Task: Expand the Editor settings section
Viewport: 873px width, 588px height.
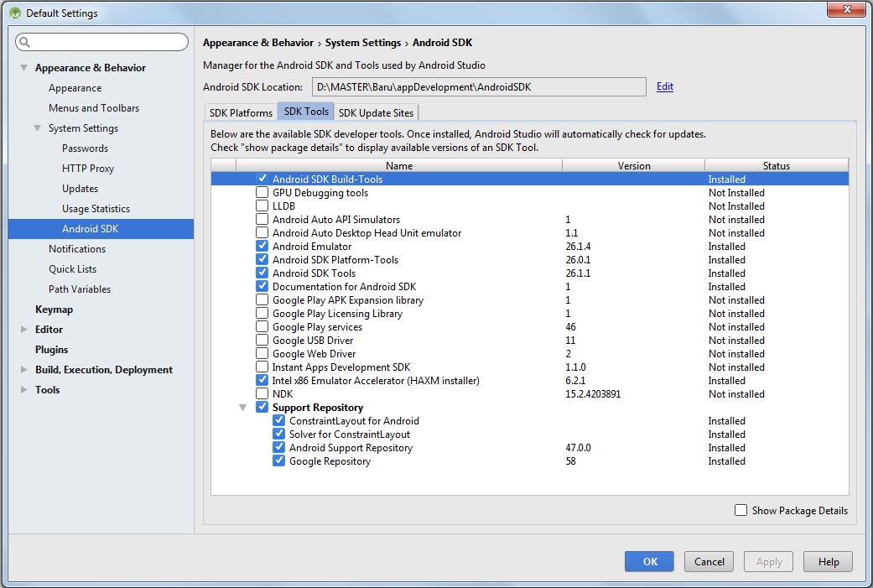Action: (x=24, y=330)
